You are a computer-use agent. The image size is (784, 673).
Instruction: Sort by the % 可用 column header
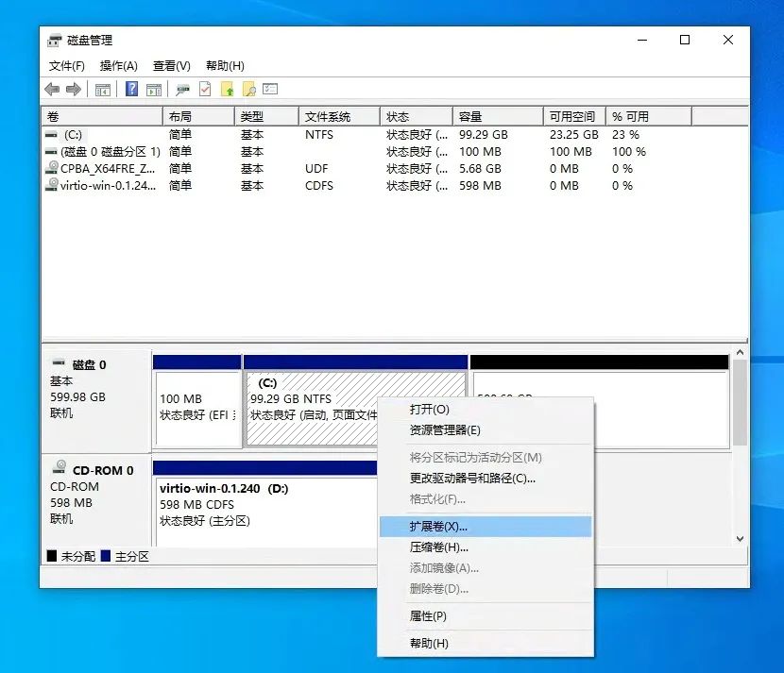[x=649, y=117]
